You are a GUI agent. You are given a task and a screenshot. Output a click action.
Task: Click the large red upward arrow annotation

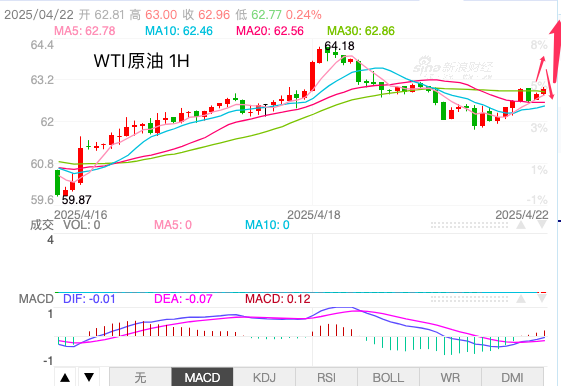pyautogui.click(x=556, y=53)
